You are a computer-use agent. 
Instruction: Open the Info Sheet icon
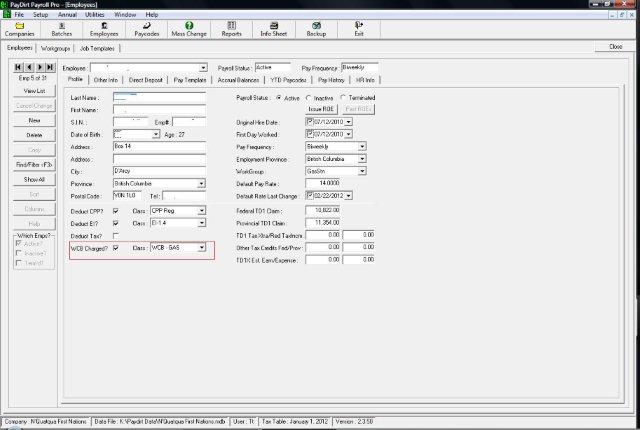click(x=274, y=29)
